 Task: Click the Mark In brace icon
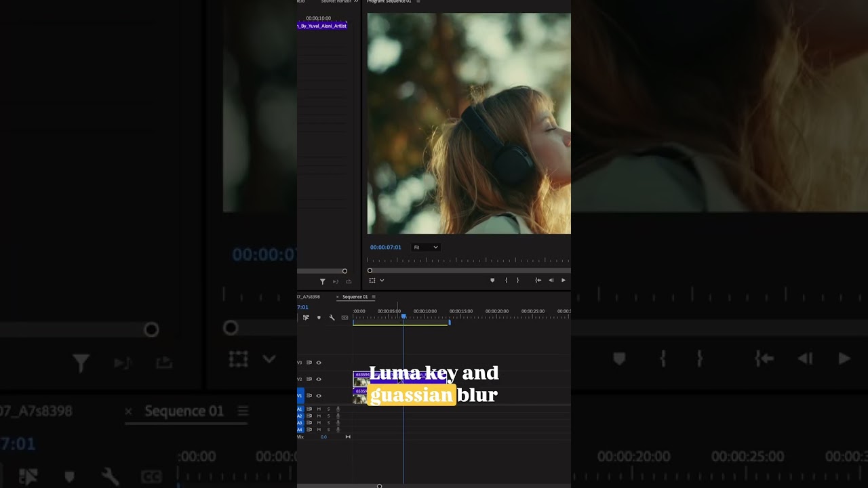(506, 280)
